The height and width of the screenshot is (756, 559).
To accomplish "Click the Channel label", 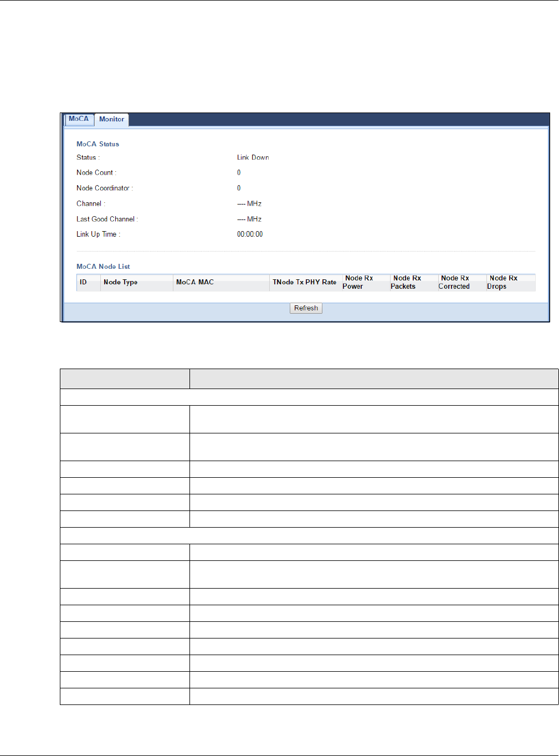I will point(91,204).
